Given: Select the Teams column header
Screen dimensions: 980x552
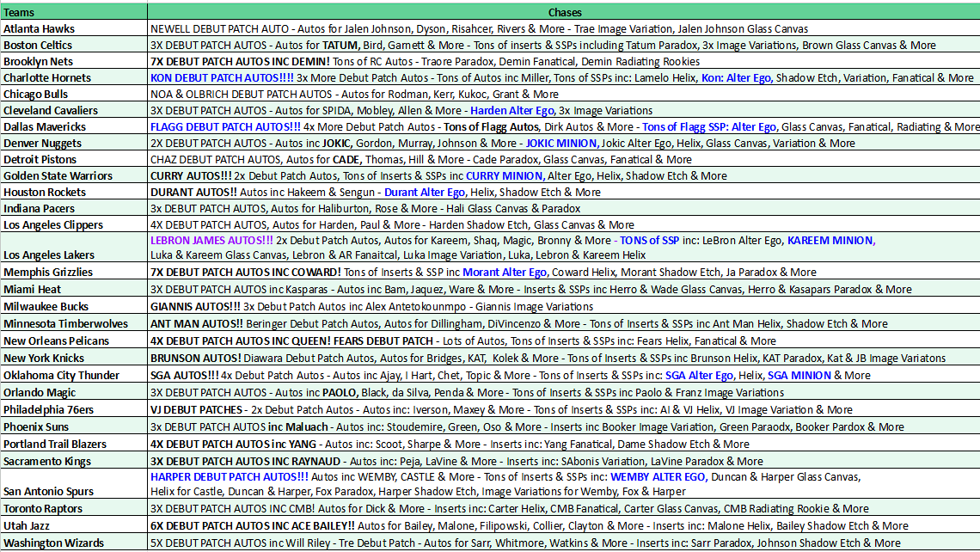Looking at the screenshot, I should click(74, 12).
